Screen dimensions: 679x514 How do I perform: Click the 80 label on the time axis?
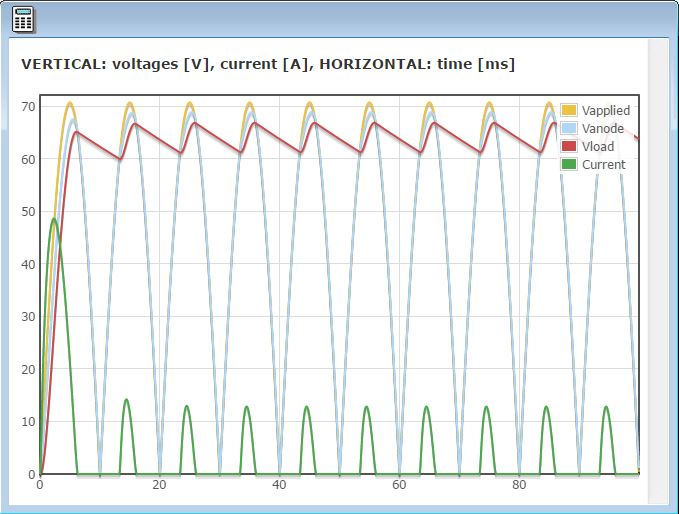pos(519,485)
